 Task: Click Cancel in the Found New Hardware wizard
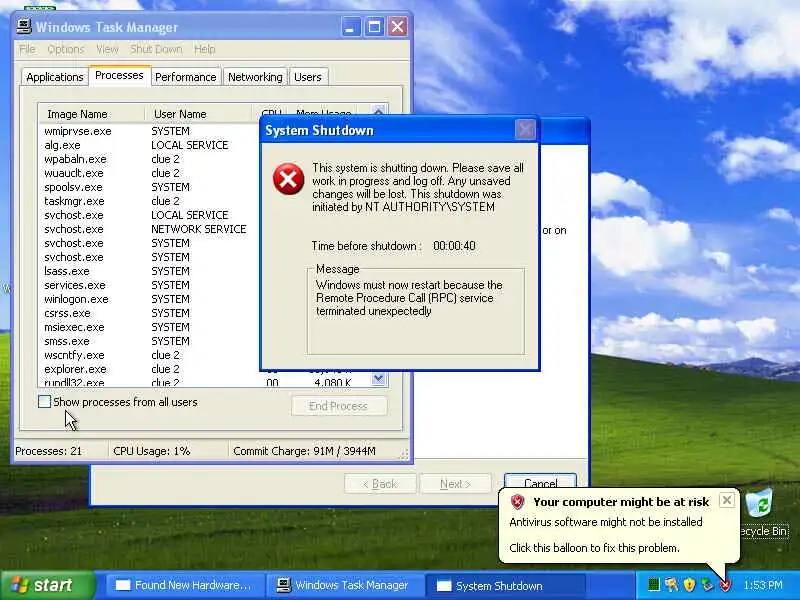tap(540, 483)
